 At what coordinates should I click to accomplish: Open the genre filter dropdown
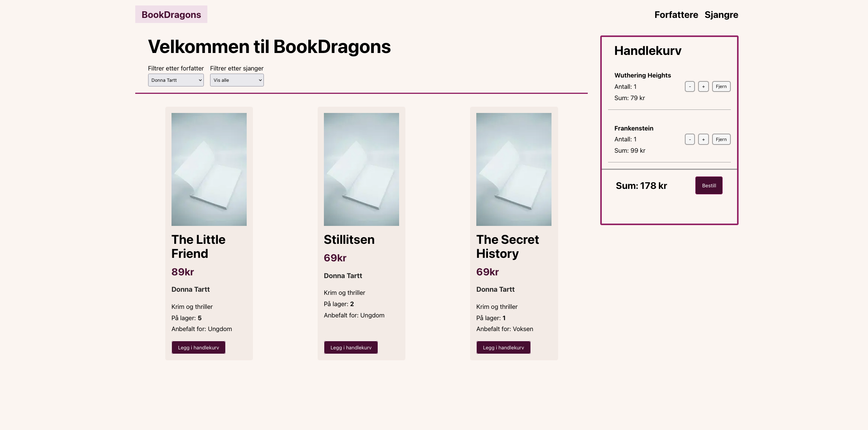pos(237,80)
